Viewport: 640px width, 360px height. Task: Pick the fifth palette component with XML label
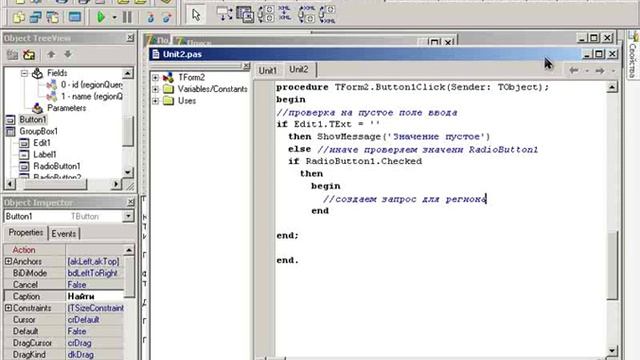pos(307,14)
